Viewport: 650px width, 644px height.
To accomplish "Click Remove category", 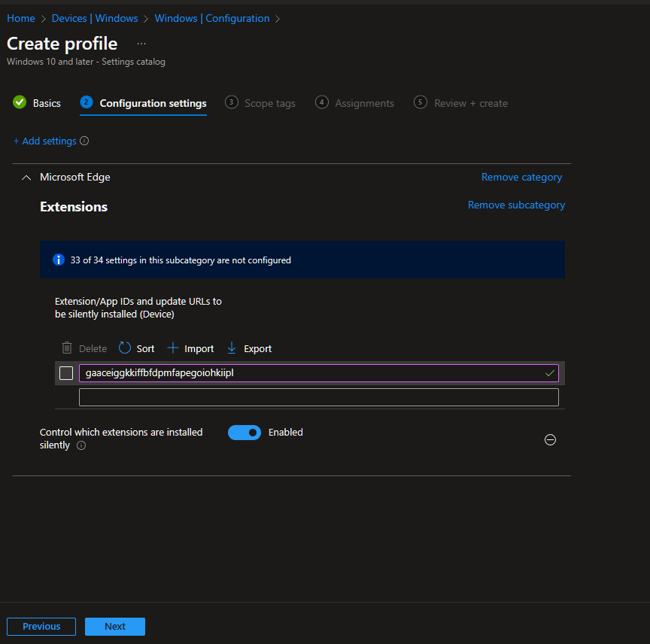I will pos(521,177).
